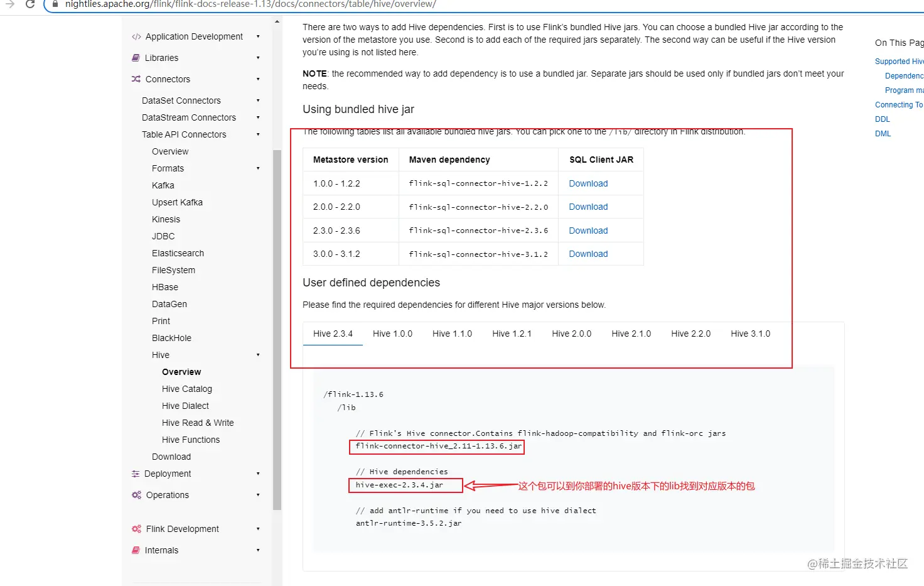
Task: Click the Libraries book icon
Action: [x=136, y=58]
